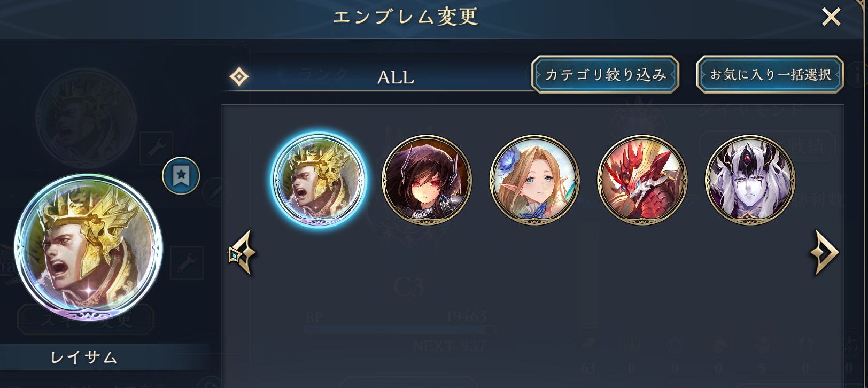Click the large レイサム emblem preview
Screen dimensions: 868x388
point(88,248)
